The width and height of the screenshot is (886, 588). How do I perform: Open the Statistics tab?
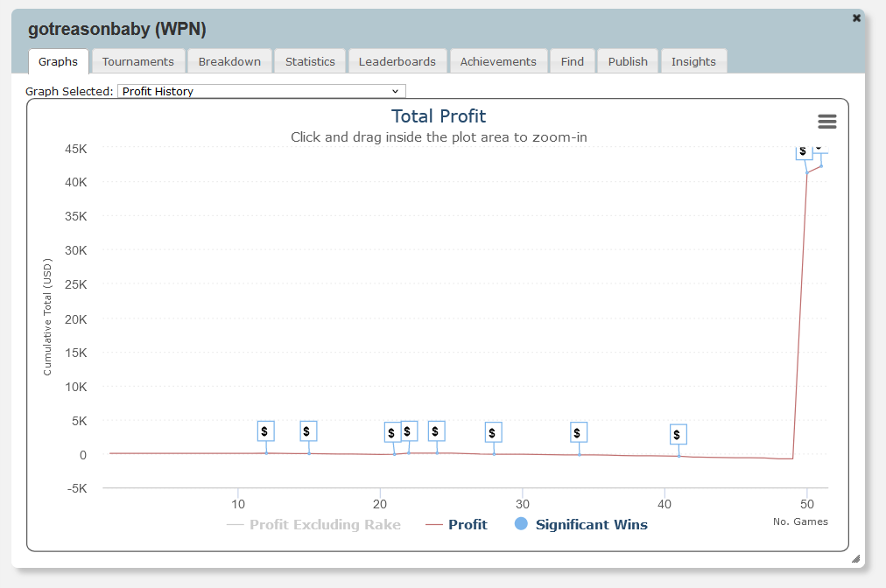click(310, 61)
